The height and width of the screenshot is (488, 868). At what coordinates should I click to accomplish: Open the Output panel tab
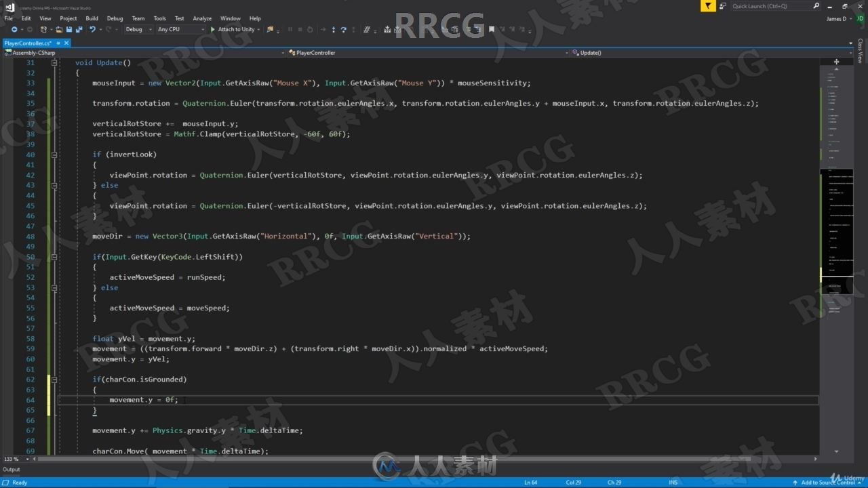click(12, 469)
